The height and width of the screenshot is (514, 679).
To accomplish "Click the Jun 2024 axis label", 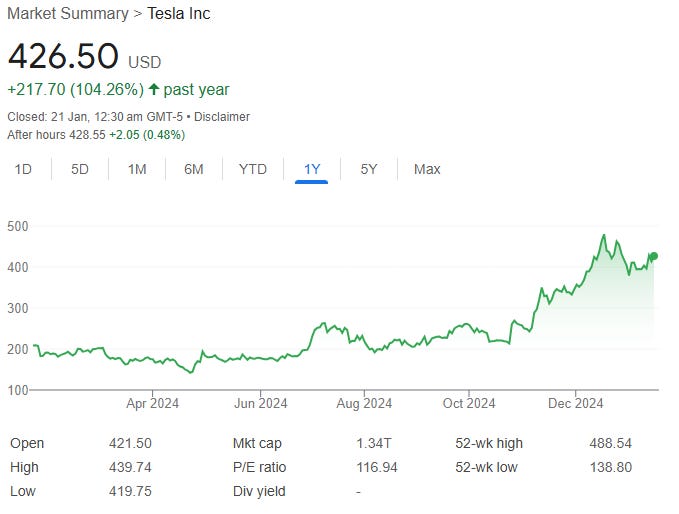I will pos(261,404).
